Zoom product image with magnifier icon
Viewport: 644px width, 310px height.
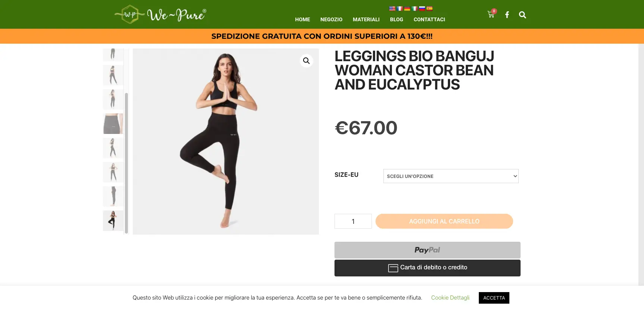307,61
